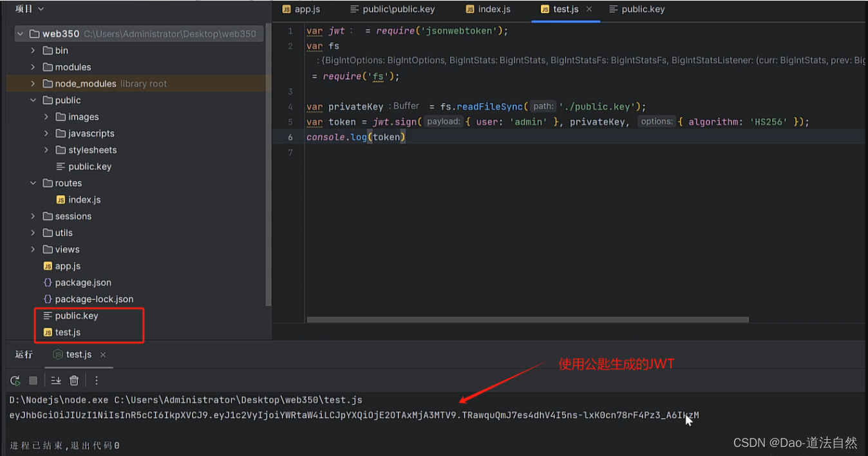Click the text-file icon of public/public.key
The width and height of the screenshot is (868, 456).
coord(61,167)
